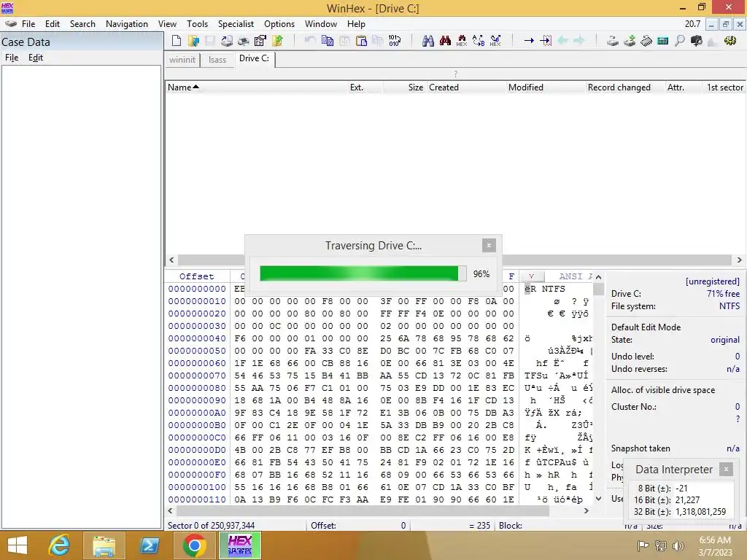Click the '71% free' drive info text
This screenshot has width=747, height=560.
pyautogui.click(x=723, y=294)
